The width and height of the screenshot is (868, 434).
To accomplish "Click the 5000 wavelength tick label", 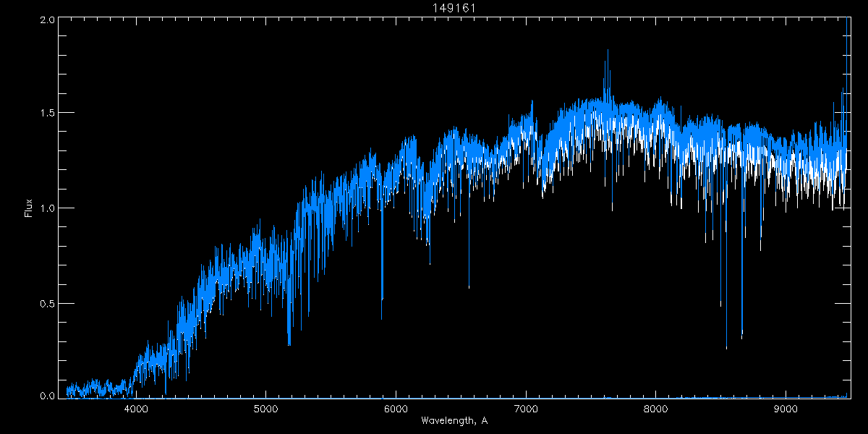I will [x=265, y=409].
